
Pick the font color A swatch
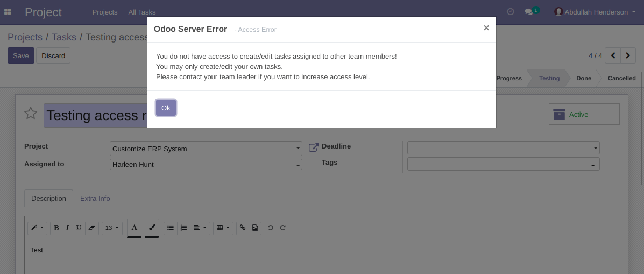tap(135, 228)
